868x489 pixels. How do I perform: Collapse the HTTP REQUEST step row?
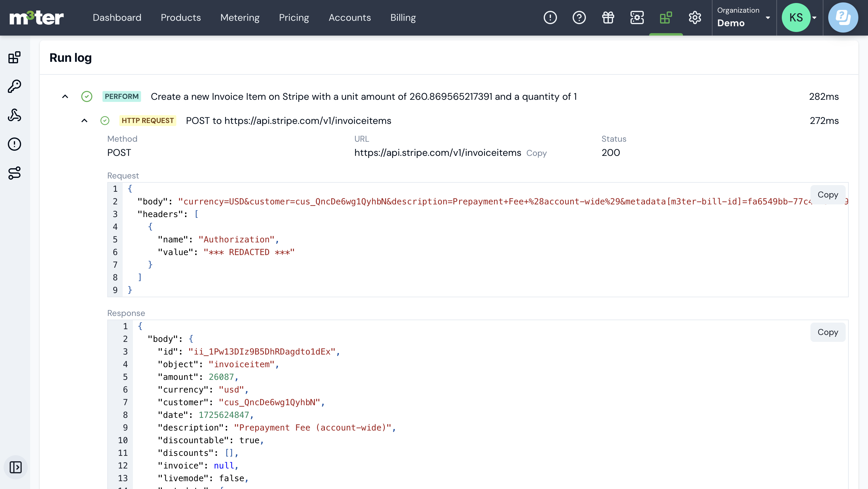(84, 121)
